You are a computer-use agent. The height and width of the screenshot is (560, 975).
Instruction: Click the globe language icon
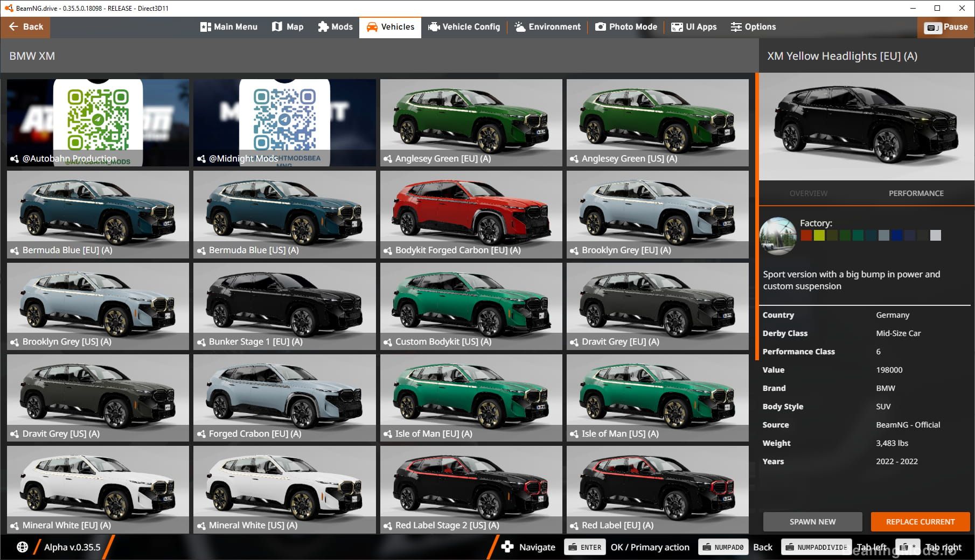22,547
